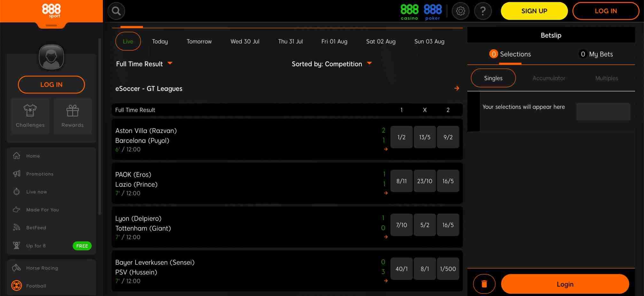Screen dimensions: 644x296
Task: Choose Singles bet type
Action: 493,78
